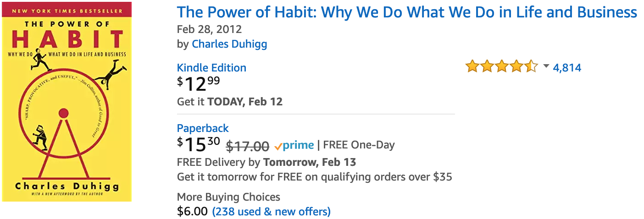Click the Prime logo badge

coord(294,146)
